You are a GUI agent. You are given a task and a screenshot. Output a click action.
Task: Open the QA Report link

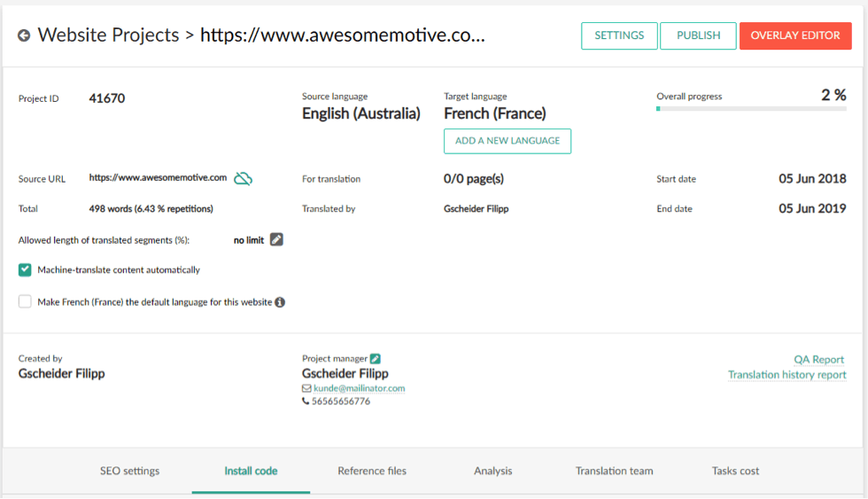point(818,360)
